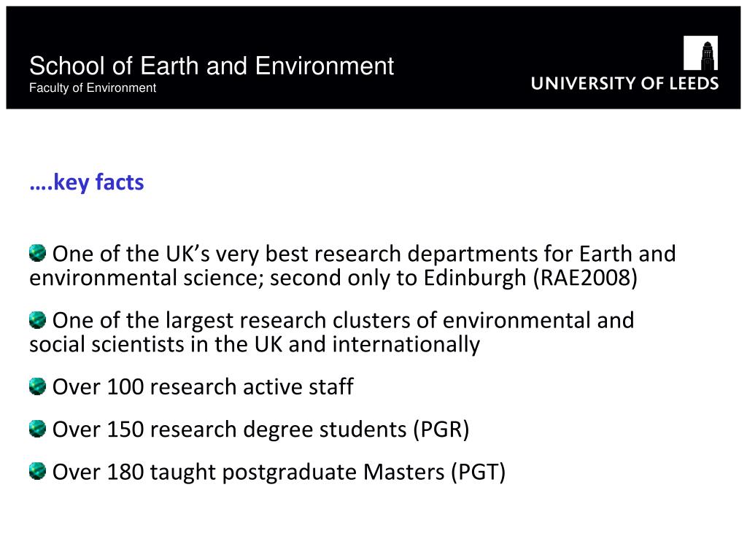The image size is (747, 560).
Task: Click the line environmental science; second only
Action: tap(333, 278)
